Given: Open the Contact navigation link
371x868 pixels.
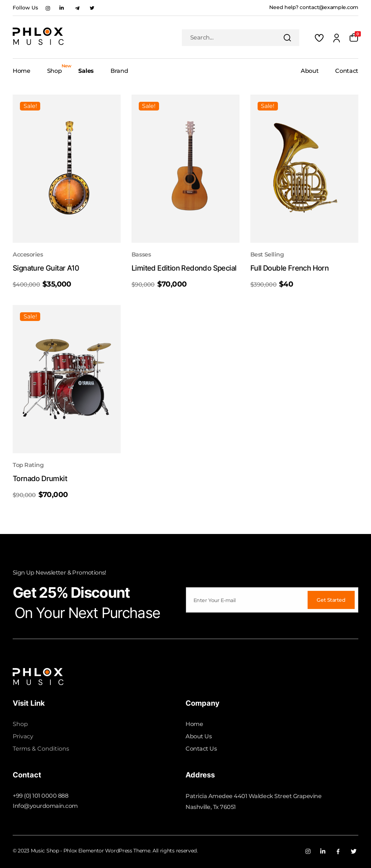Looking at the screenshot, I should pyautogui.click(x=346, y=71).
